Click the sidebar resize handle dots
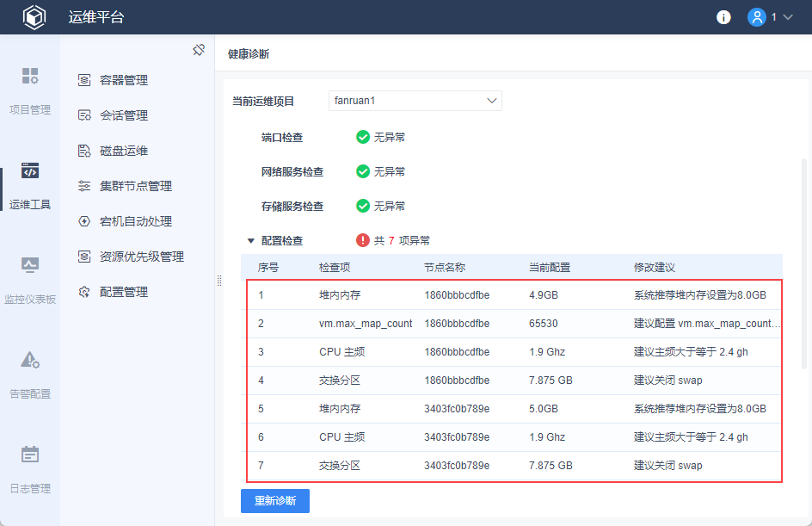The height and width of the screenshot is (526, 812). 219,281
